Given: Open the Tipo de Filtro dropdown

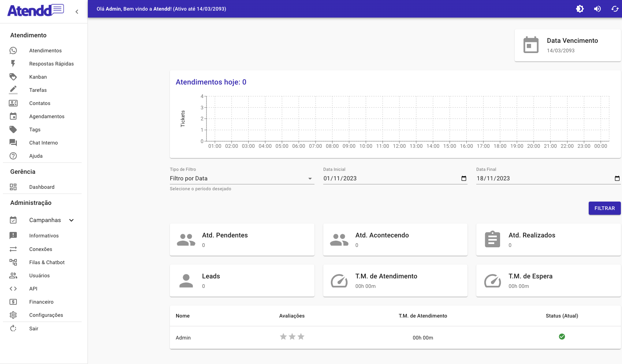Looking at the screenshot, I should tap(242, 179).
